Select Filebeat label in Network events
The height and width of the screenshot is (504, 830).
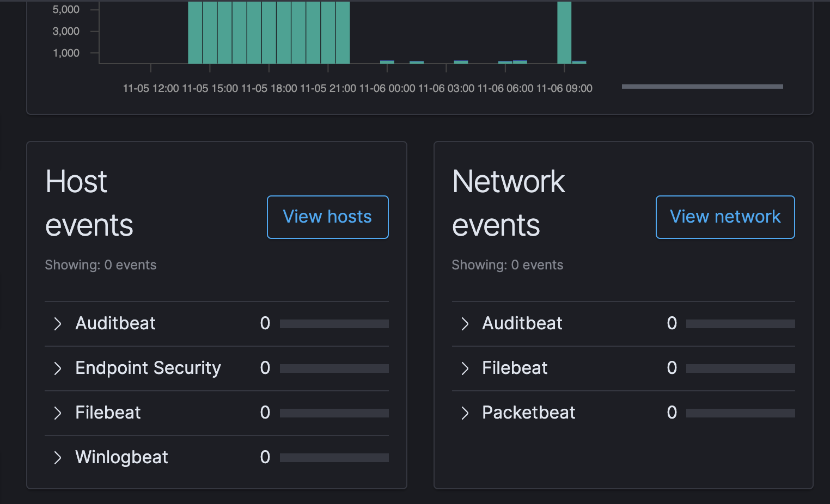click(515, 368)
